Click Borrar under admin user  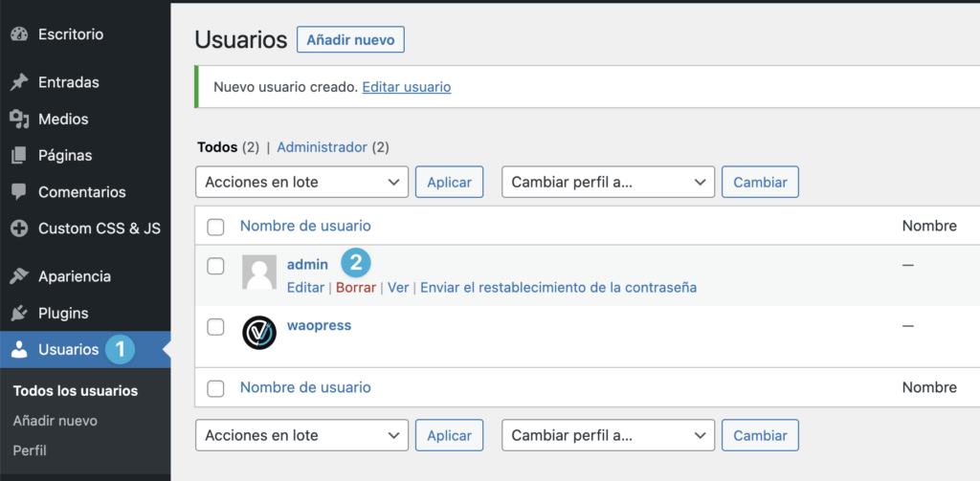point(356,287)
